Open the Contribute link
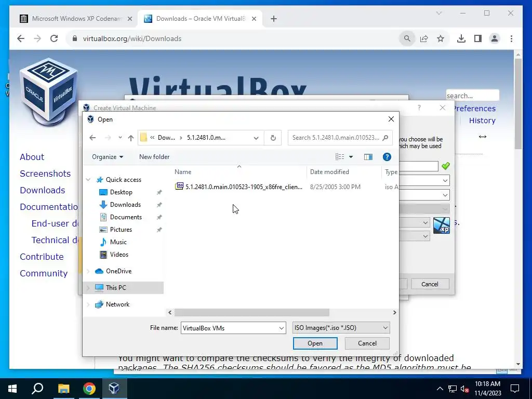Viewport: 532px width, 399px height. click(42, 257)
